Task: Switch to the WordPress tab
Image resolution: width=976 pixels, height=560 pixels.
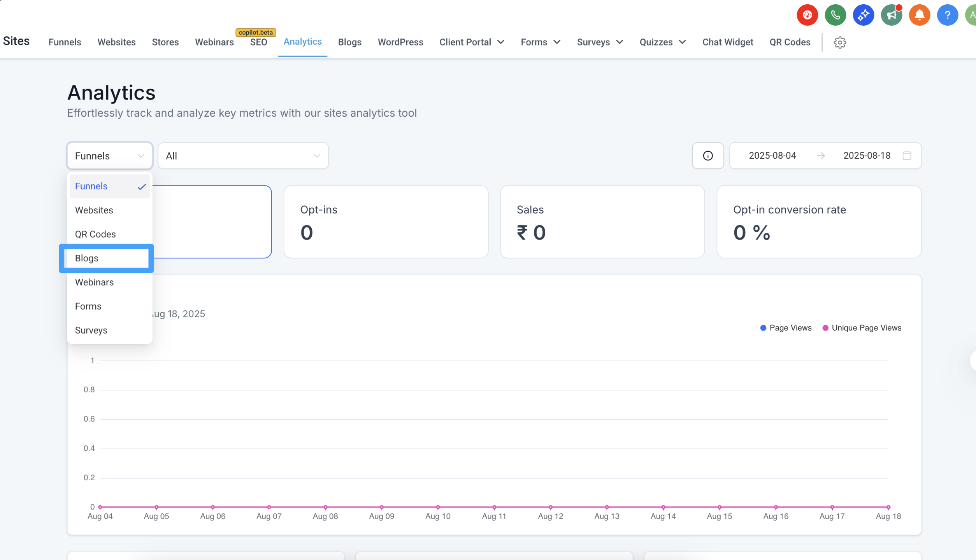Action: [400, 42]
